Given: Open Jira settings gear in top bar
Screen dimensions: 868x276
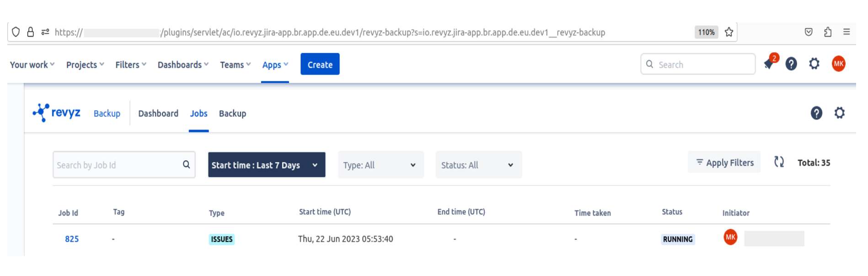Looking at the screenshot, I should [814, 64].
